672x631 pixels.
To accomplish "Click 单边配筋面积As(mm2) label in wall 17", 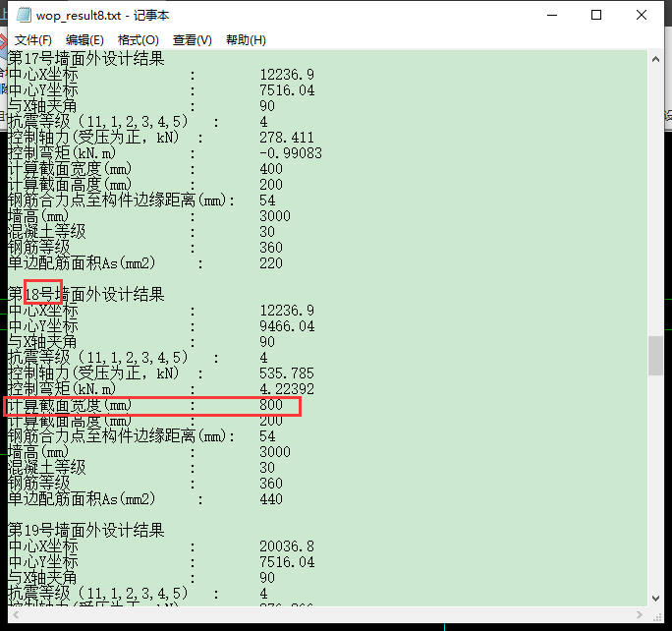I will click(82, 263).
